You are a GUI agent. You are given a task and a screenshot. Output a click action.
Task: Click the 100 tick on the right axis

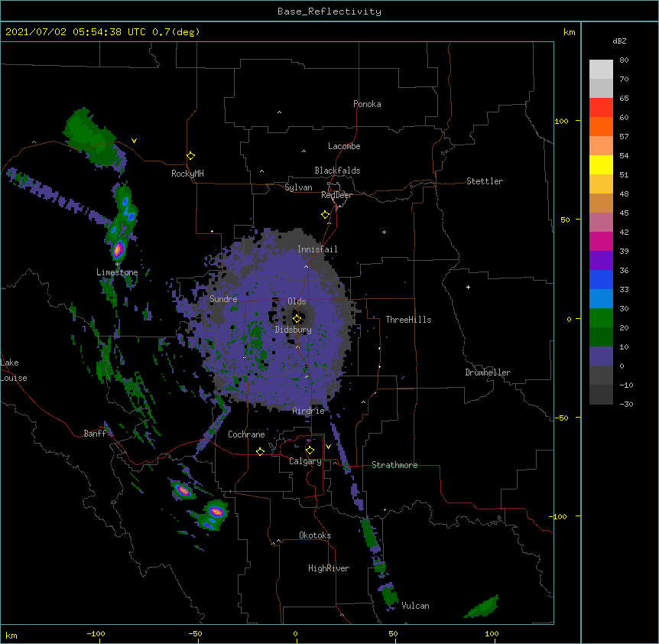[561, 121]
